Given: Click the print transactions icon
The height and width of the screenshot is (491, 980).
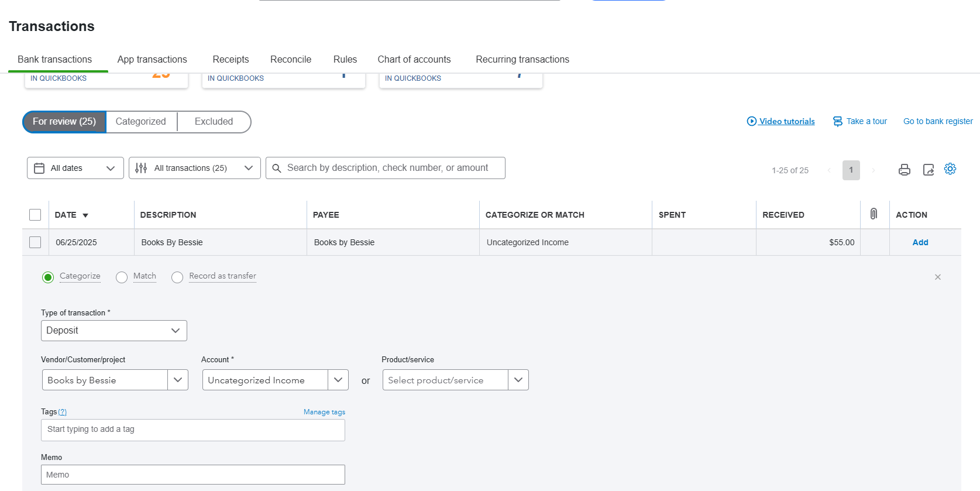Looking at the screenshot, I should click(x=904, y=170).
